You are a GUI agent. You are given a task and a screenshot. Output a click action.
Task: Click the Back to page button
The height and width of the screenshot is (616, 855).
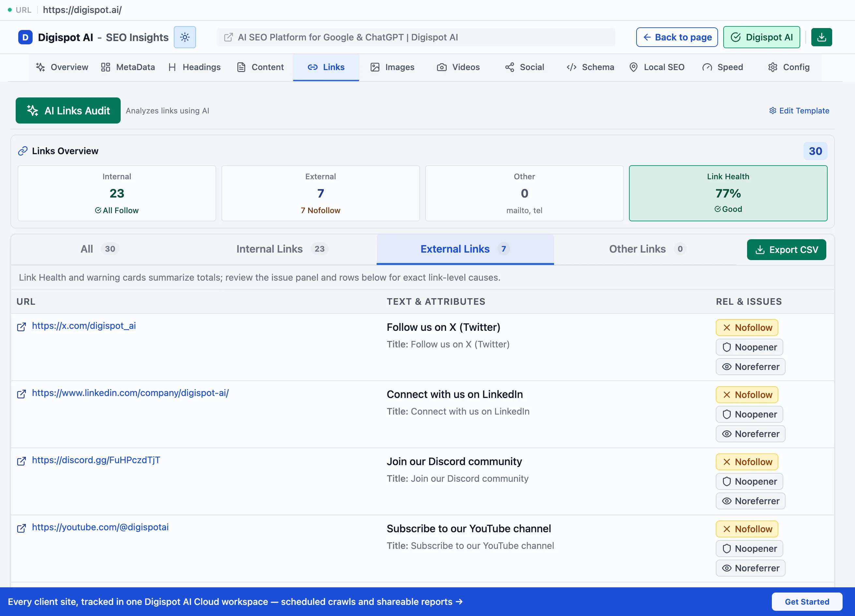[x=677, y=37]
